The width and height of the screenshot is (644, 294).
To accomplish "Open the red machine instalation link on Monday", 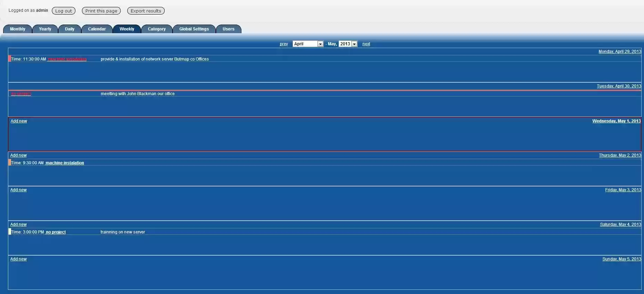I will click(x=67, y=59).
